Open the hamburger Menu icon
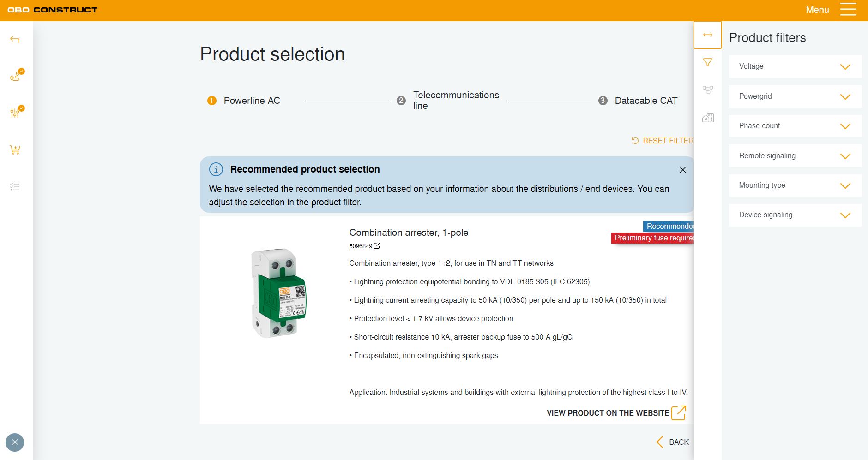This screenshot has height=460, width=868. (x=848, y=10)
